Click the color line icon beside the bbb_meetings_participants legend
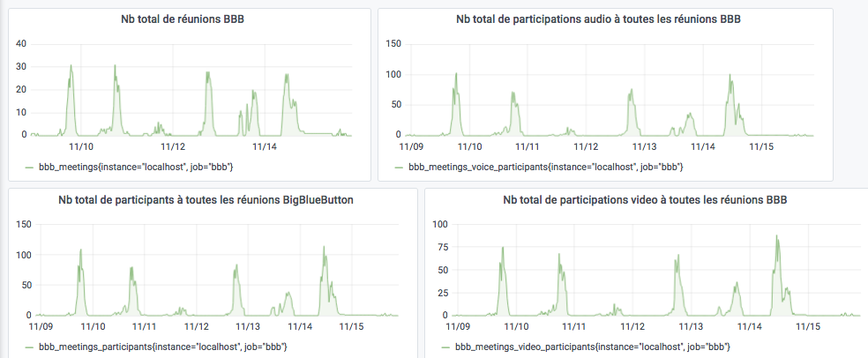This screenshot has width=868, height=358. 28,348
